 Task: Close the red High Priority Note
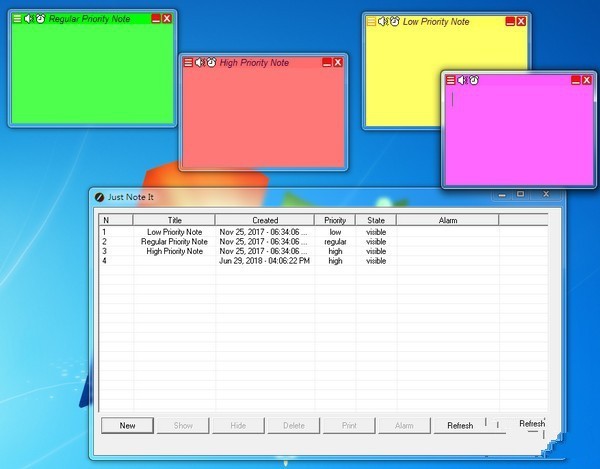[338, 62]
